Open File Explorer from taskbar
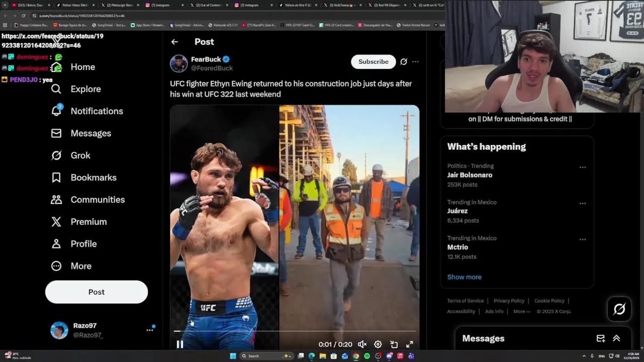 (323, 356)
